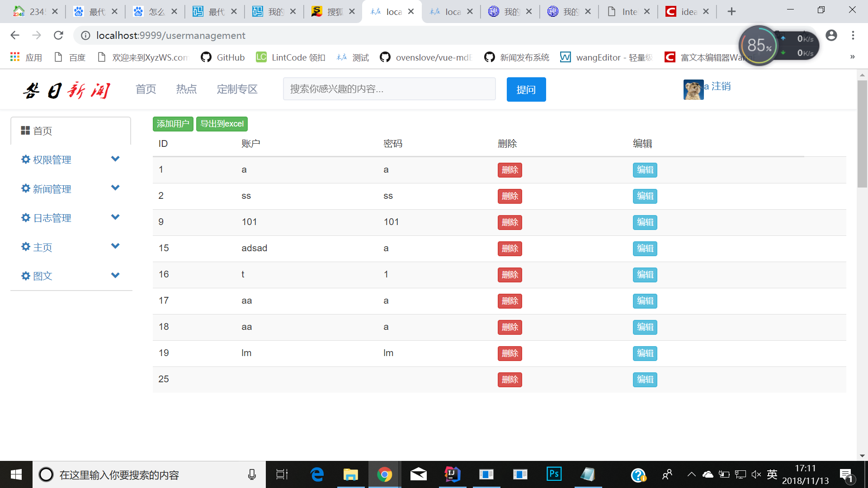Click the grid icon next to sidebar 首页
868x488 pixels.
click(25, 131)
